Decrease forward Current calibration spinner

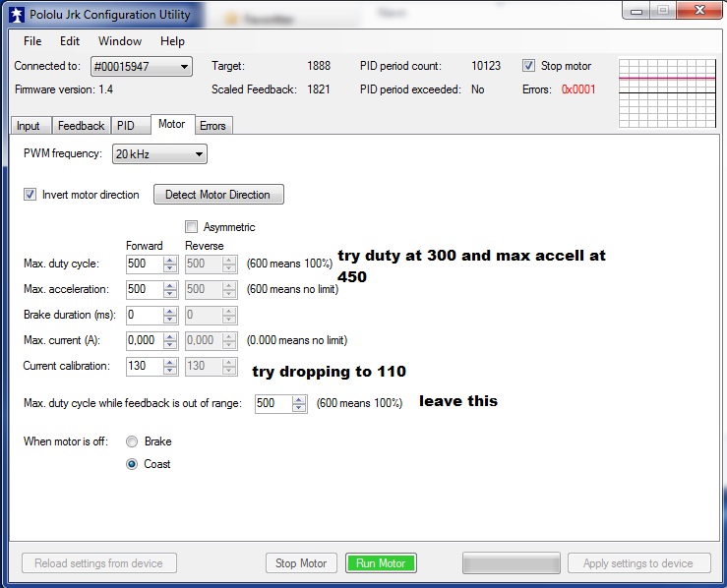pyautogui.click(x=170, y=371)
